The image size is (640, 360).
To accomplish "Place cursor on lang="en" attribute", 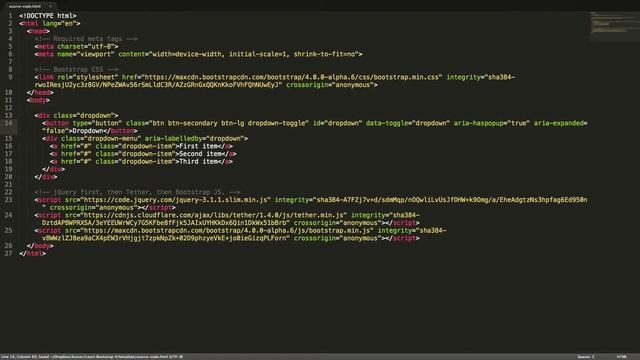I will [x=59, y=23].
